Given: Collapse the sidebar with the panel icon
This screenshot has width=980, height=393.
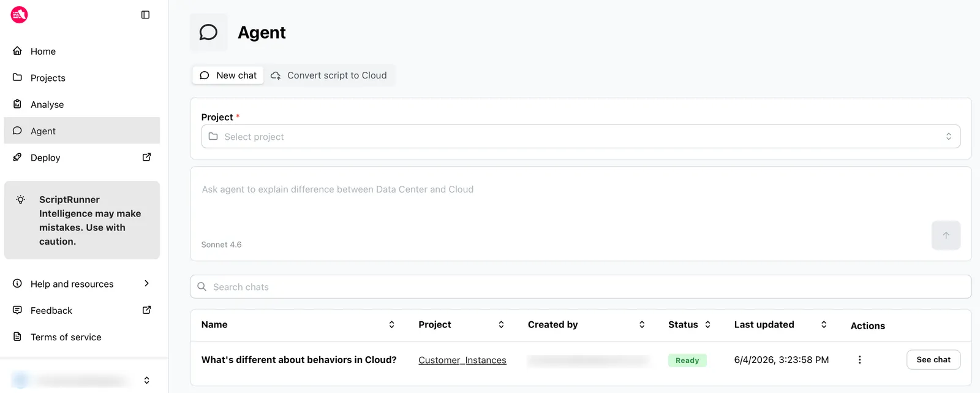Looking at the screenshot, I should tap(145, 15).
